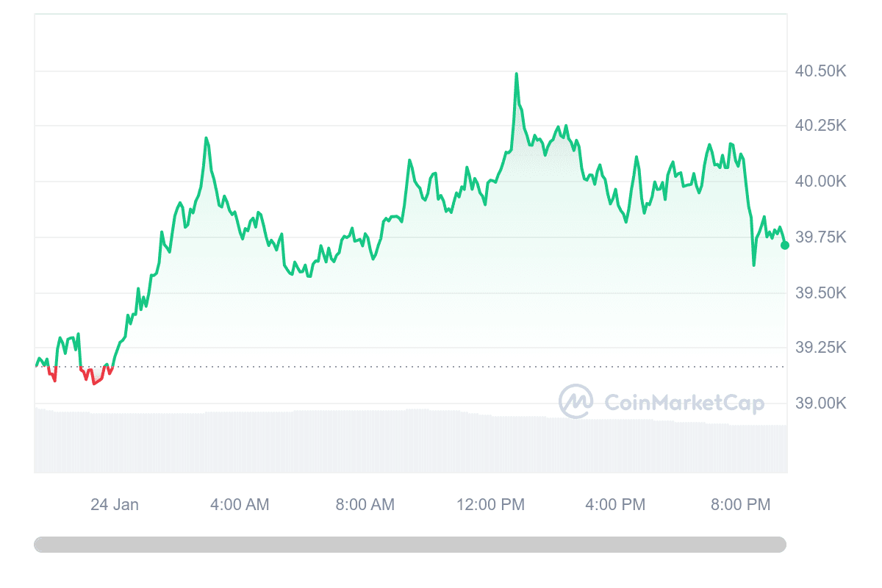
Task: Click the CoinMarketCap logo icon
Action: click(x=576, y=401)
